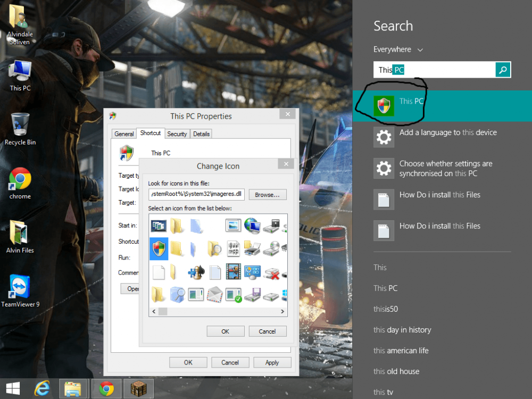Open Choose whether settings are synchronised result

pyautogui.click(x=442, y=168)
